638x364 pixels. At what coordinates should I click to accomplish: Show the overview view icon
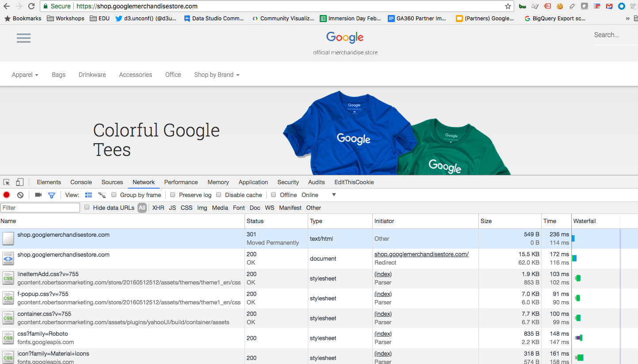(102, 195)
